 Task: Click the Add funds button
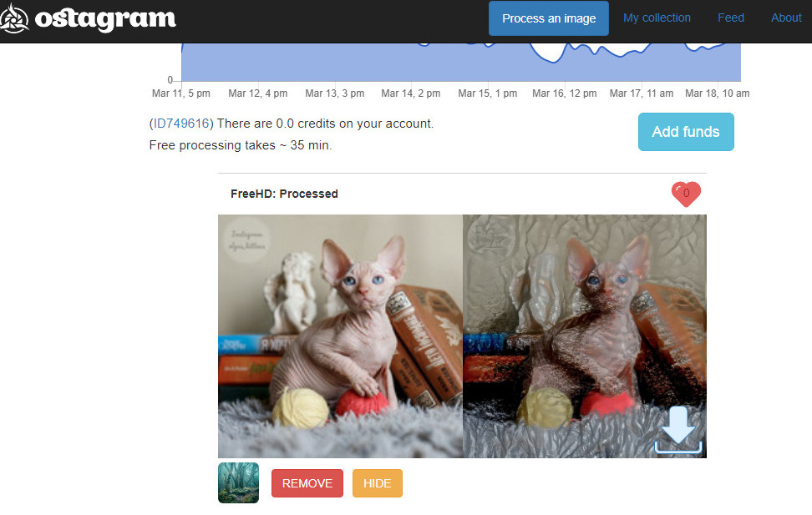point(686,132)
